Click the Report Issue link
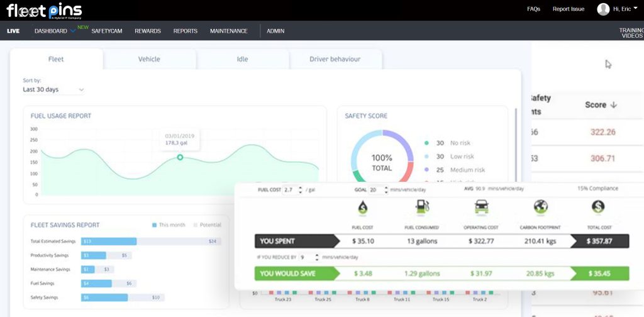The image size is (644, 317). click(569, 9)
